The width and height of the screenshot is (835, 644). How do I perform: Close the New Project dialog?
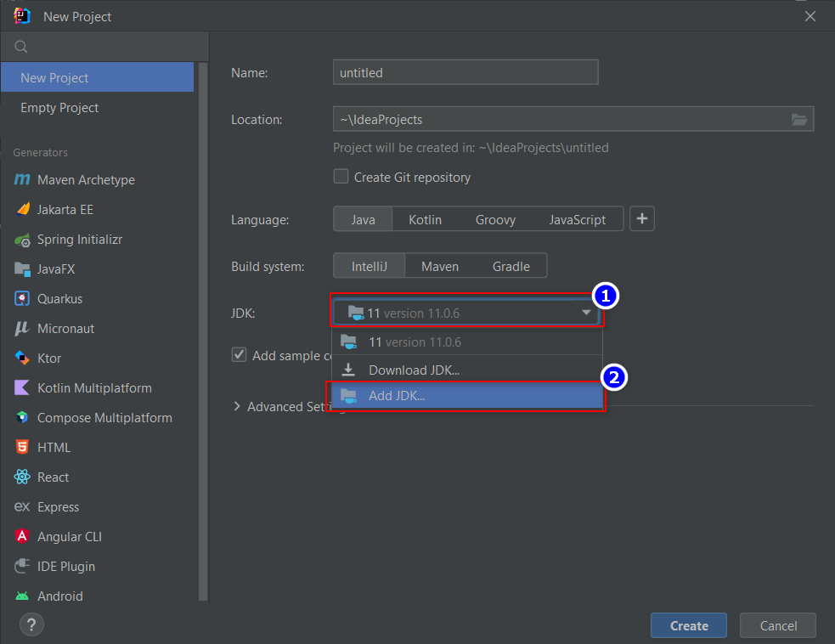(x=810, y=16)
